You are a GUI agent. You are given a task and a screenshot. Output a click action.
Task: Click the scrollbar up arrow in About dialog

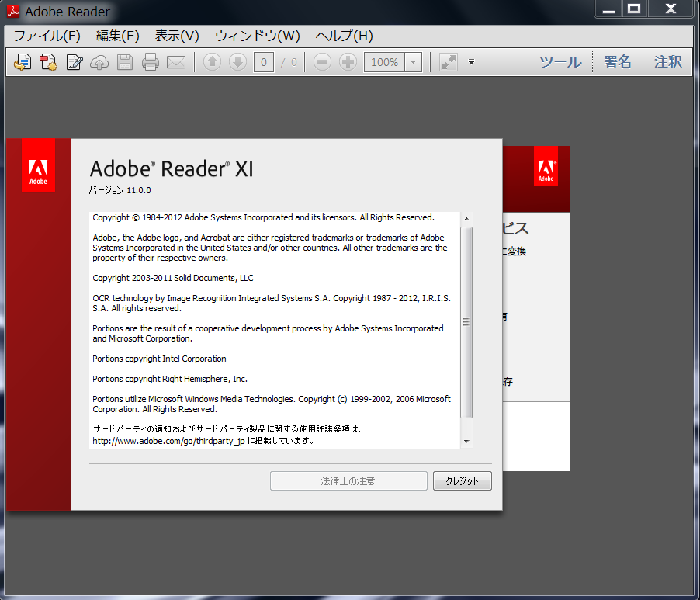tap(466, 219)
